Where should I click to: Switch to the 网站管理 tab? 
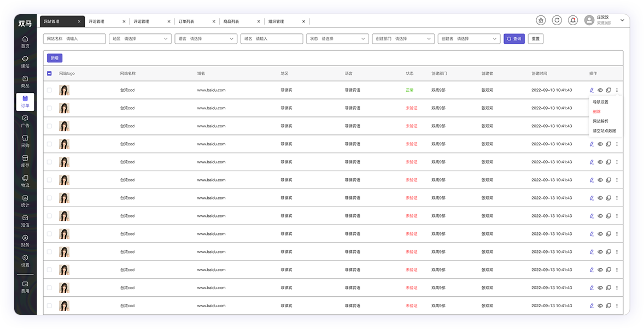coord(62,21)
